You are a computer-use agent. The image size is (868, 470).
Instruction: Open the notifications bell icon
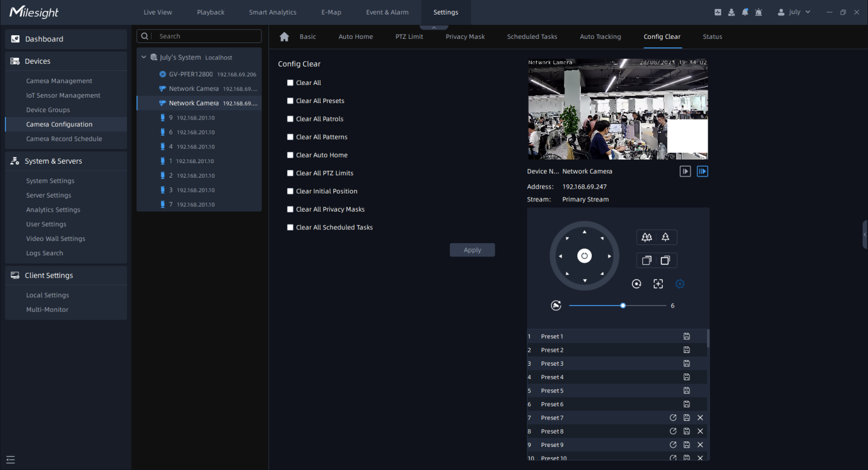[745, 12]
